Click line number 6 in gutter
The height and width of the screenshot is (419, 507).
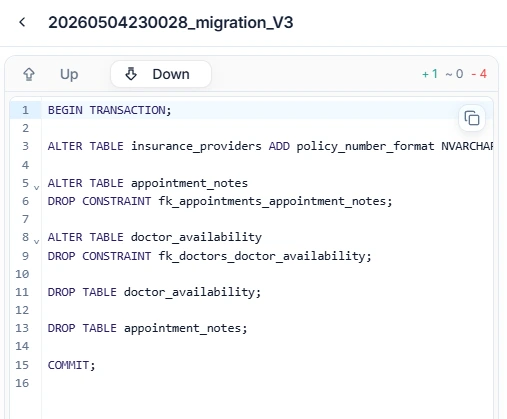coord(25,201)
